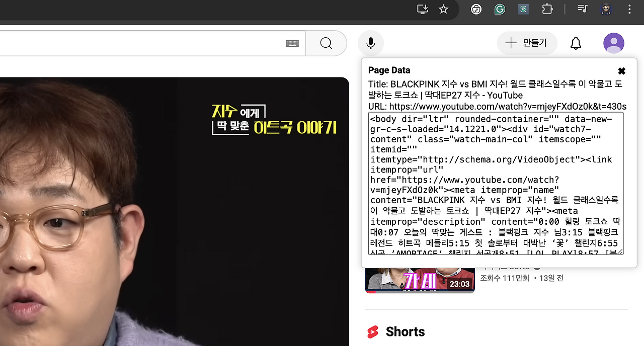
Task: Open the ChatGPT extension icon
Action: point(476,9)
